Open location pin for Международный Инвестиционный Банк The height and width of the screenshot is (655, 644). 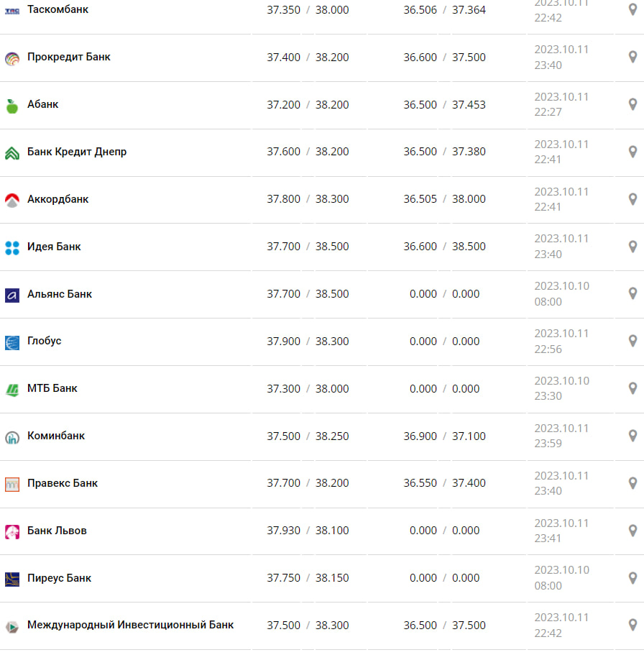point(632,625)
